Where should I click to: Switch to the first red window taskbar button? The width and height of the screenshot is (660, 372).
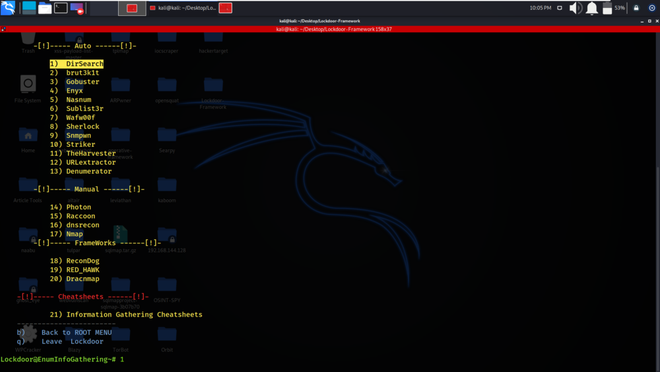click(x=132, y=8)
